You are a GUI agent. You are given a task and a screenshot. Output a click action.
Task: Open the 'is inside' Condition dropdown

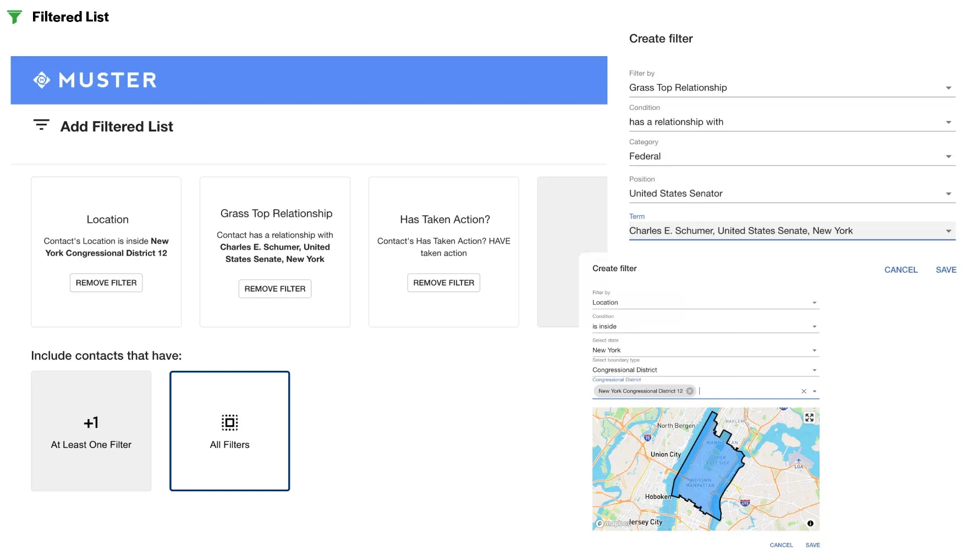pos(706,326)
